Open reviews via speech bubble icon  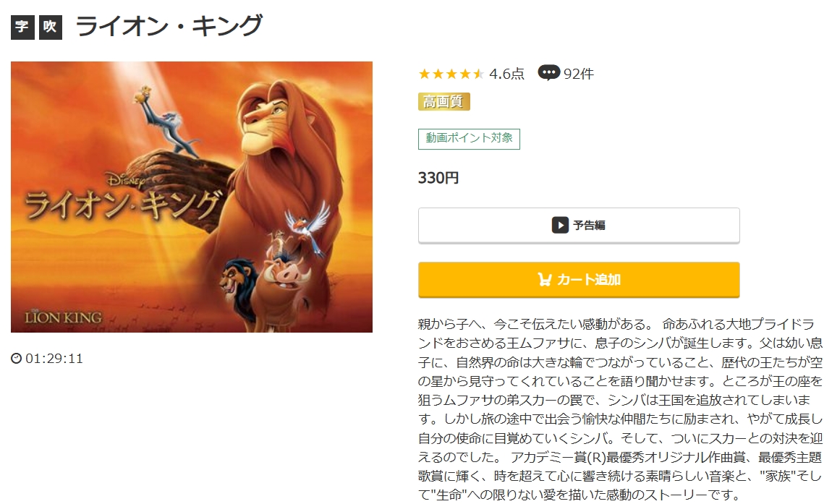[x=548, y=73]
